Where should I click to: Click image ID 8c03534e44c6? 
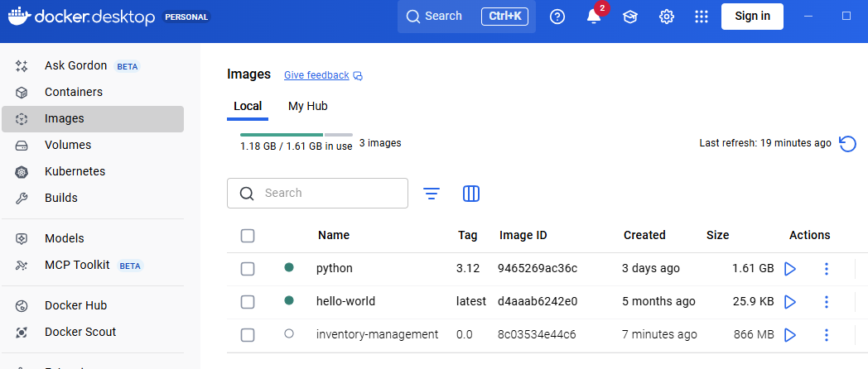pyautogui.click(x=537, y=335)
